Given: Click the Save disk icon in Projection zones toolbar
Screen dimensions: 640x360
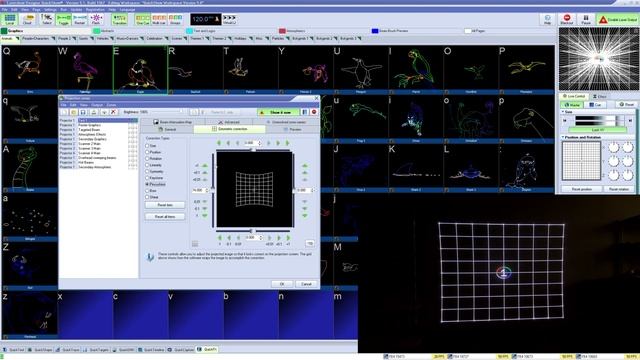Looking at the screenshot, I should (83, 112).
